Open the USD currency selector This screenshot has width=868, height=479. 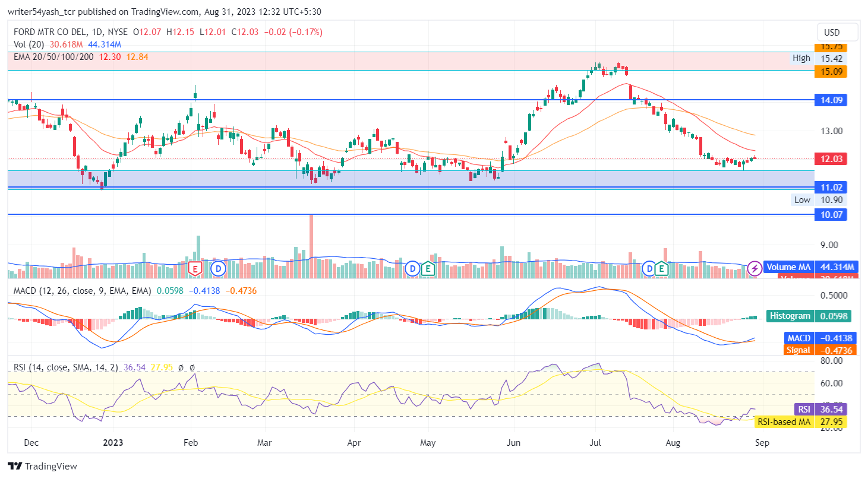pyautogui.click(x=838, y=32)
